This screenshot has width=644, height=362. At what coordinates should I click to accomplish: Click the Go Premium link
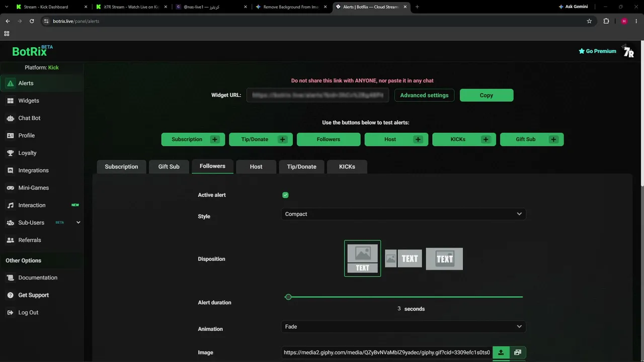597,51
